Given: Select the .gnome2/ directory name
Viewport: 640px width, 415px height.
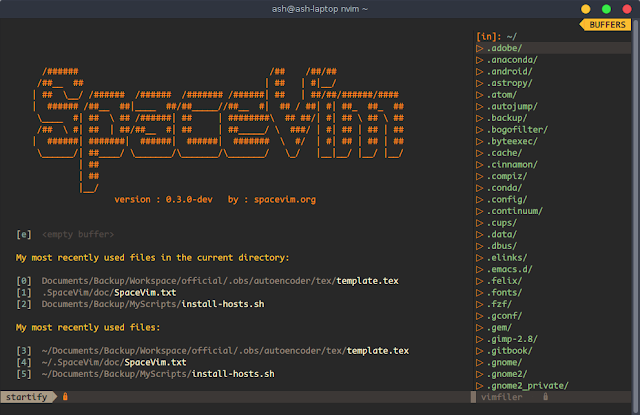Looking at the screenshot, I should pos(507,374).
